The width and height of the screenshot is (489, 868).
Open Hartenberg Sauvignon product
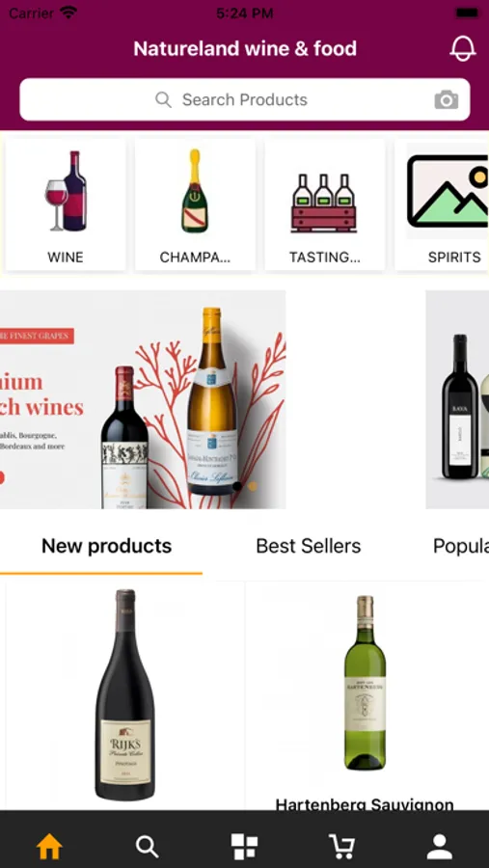pos(365,695)
